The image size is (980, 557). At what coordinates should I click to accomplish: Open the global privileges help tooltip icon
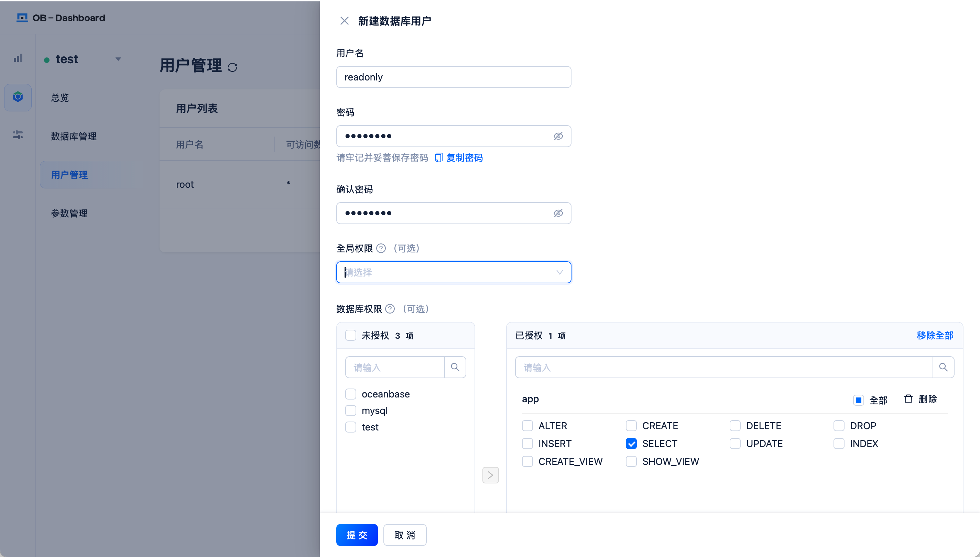pos(381,249)
